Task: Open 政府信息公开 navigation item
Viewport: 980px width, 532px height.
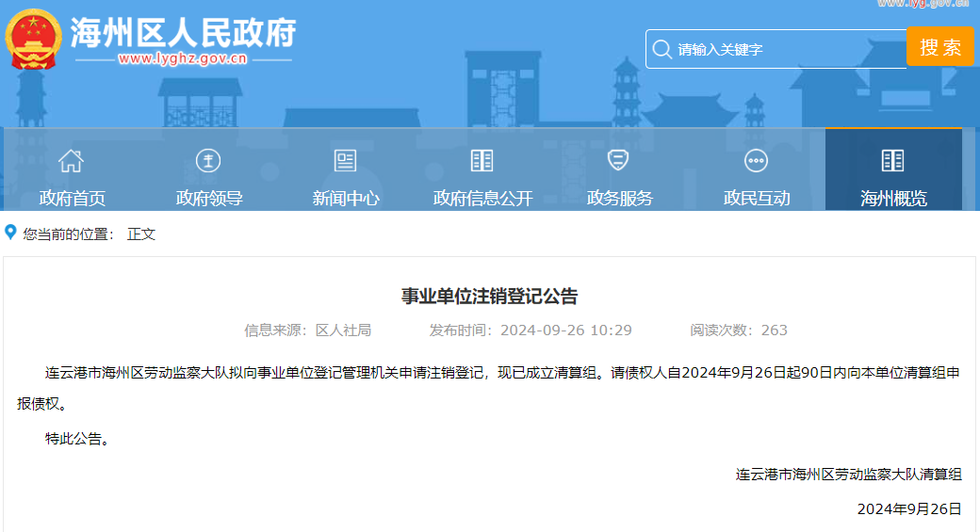Action: 482,198
